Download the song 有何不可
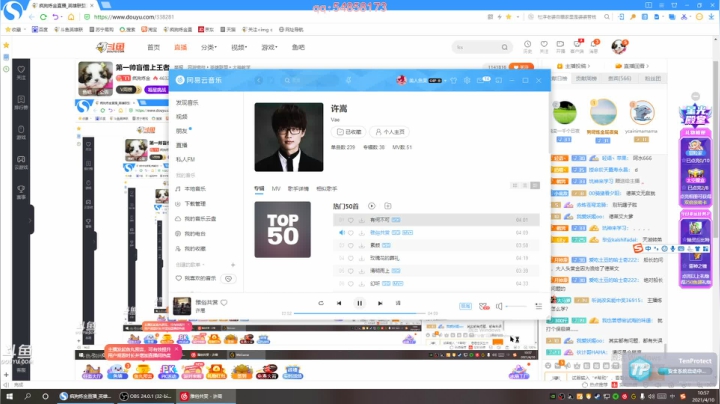The height and width of the screenshot is (404, 720). (362, 220)
